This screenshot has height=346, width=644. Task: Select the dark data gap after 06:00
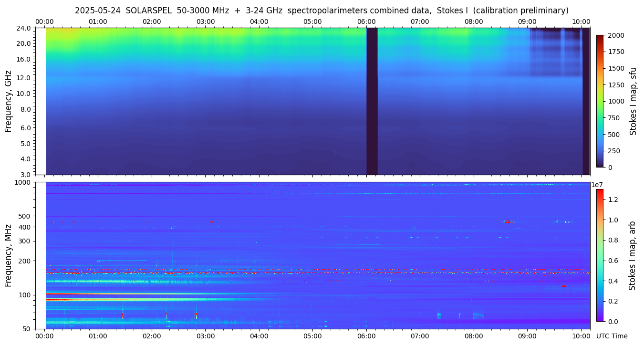pos(372,101)
